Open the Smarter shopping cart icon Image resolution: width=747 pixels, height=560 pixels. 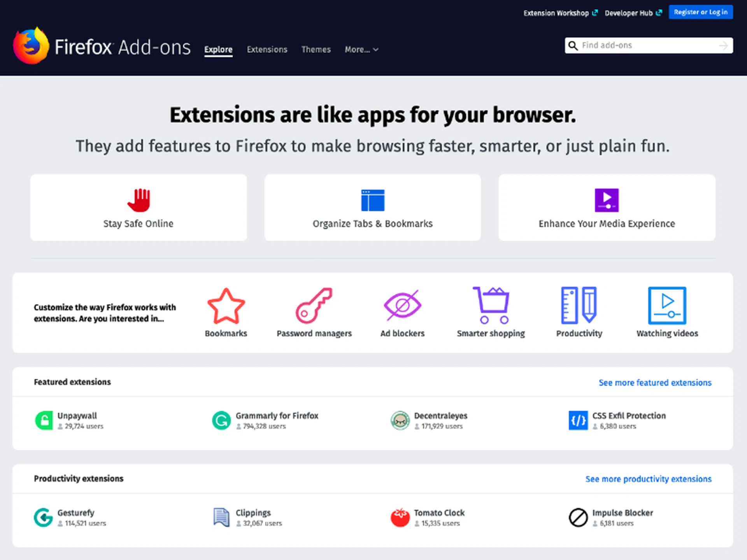click(491, 306)
